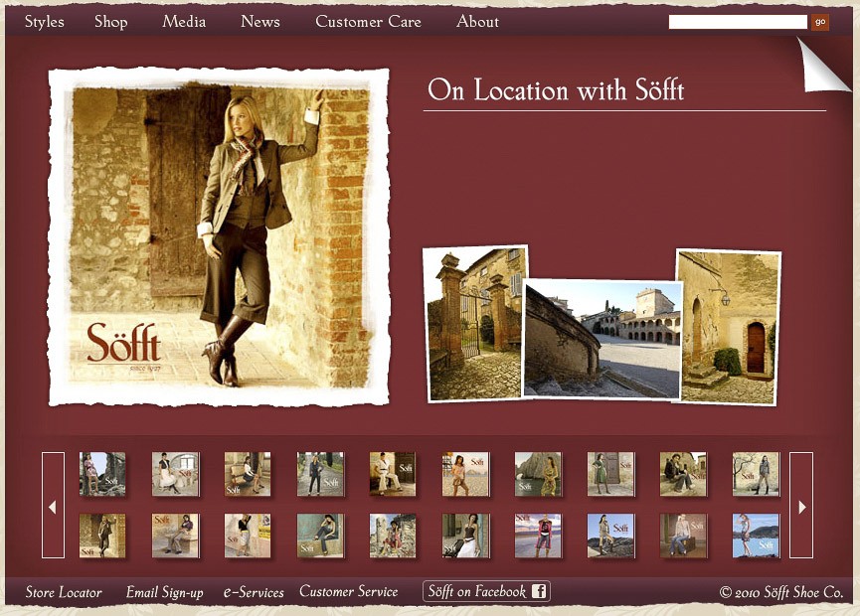Select thumbnail of woman beside yellow poster
Image resolution: width=860 pixels, height=616 pixels.
coord(248,536)
